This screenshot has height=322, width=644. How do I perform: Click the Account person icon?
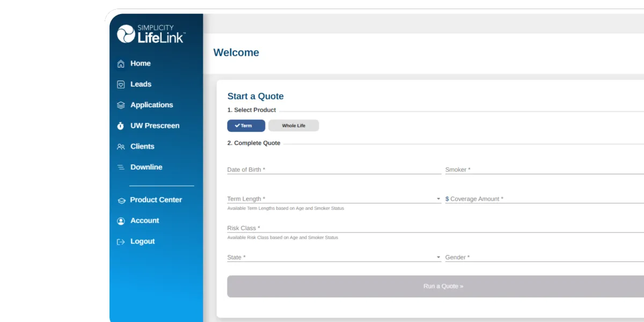coord(121,221)
